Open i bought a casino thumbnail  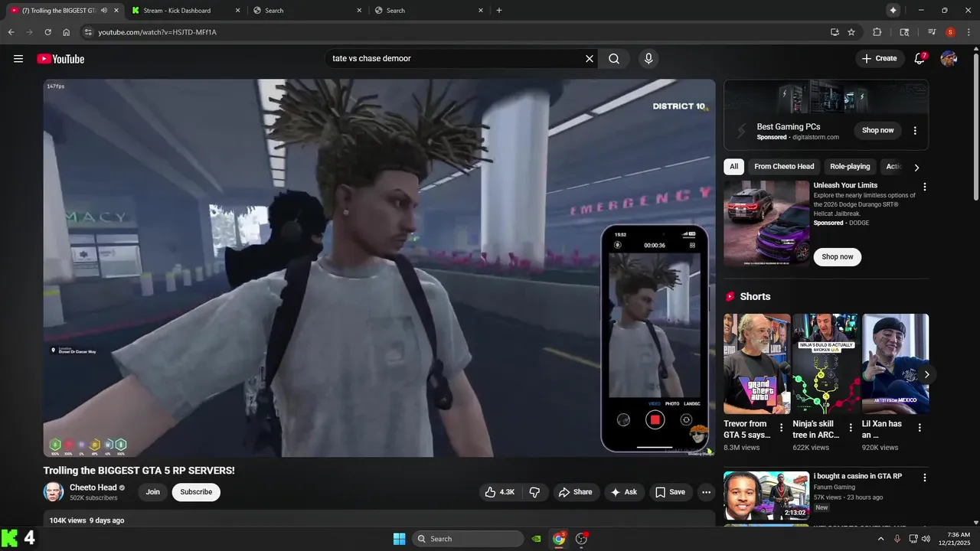click(x=766, y=496)
